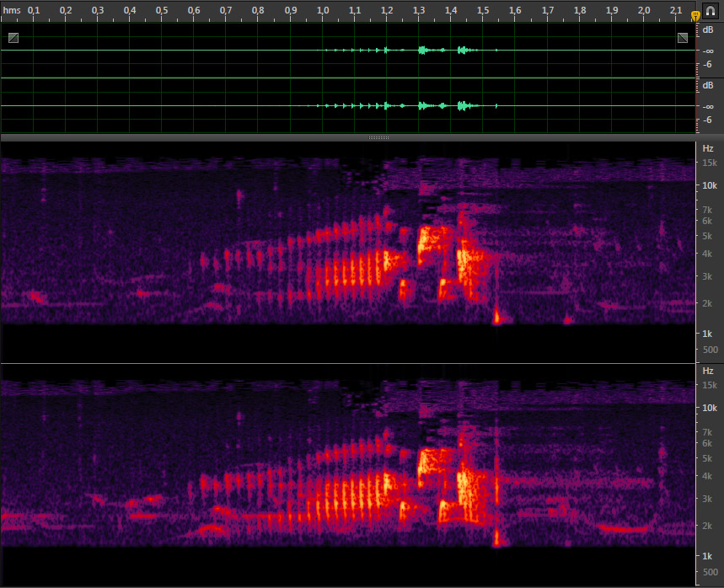Image resolution: width=724 pixels, height=588 pixels.
Task: Click 500 on the upper frequency scale
Action: [711, 350]
